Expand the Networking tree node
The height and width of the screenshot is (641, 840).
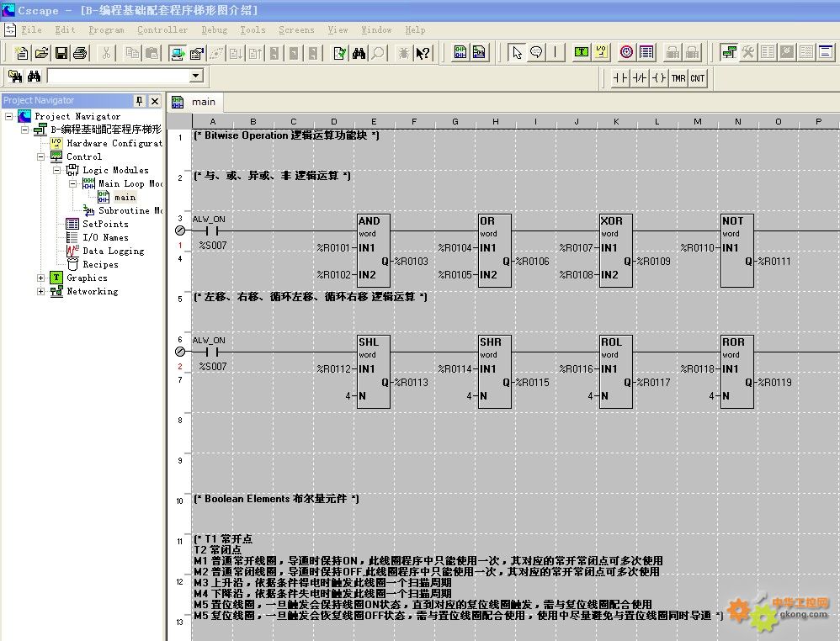(x=41, y=291)
